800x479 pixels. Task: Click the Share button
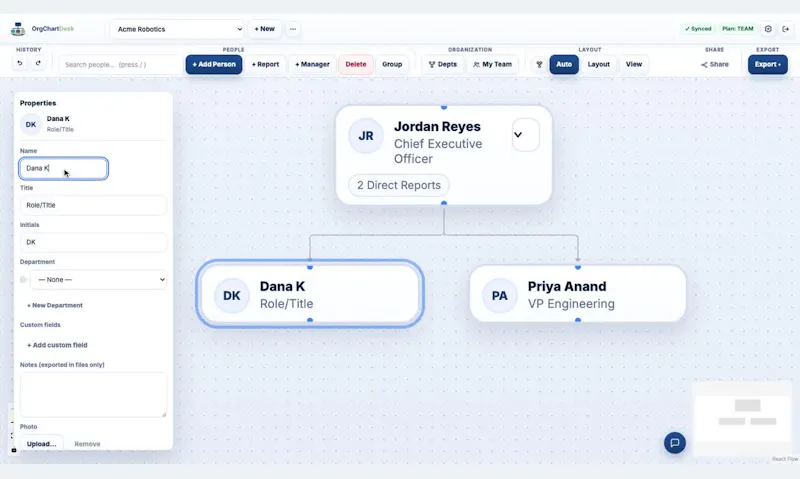[x=714, y=64]
